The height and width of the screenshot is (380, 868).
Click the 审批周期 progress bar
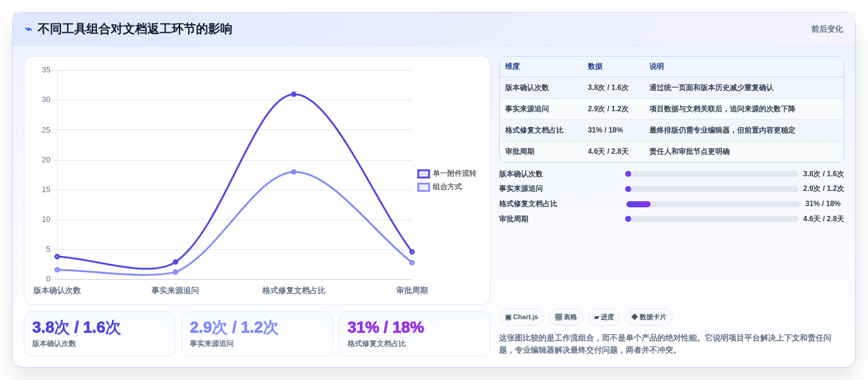pos(712,219)
